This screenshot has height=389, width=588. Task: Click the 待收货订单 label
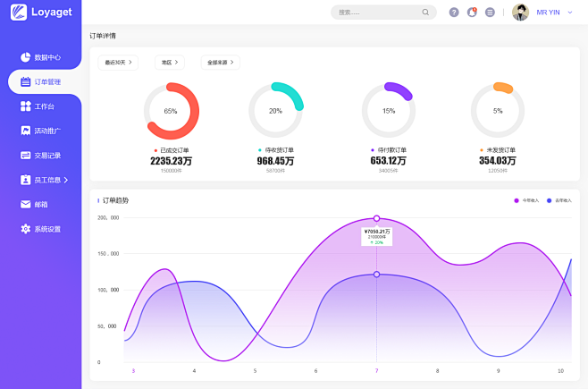pos(280,150)
